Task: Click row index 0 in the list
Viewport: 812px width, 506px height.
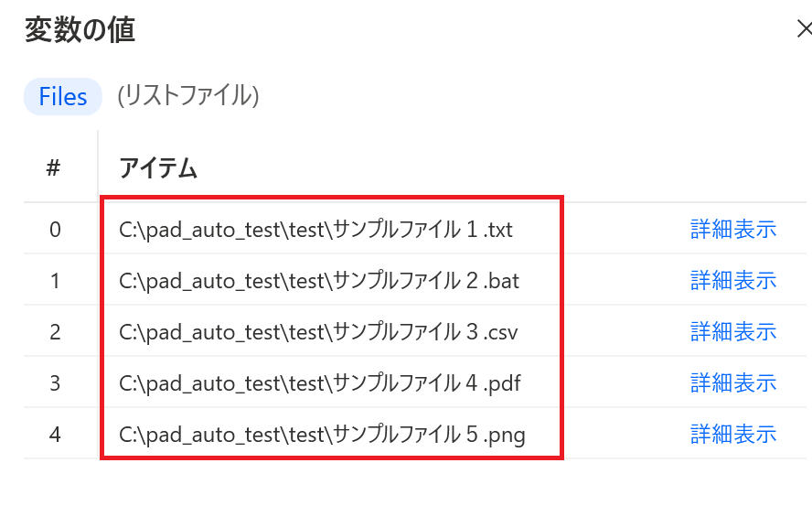Action: 55,229
